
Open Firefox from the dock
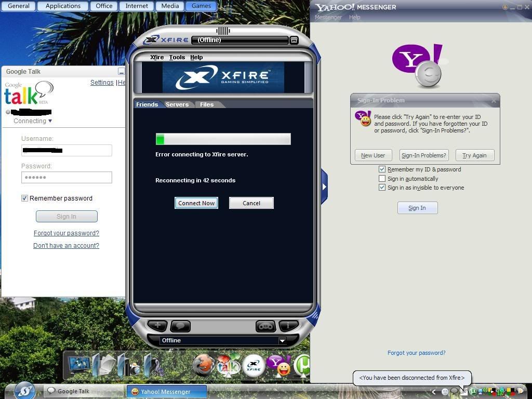coord(204,366)
